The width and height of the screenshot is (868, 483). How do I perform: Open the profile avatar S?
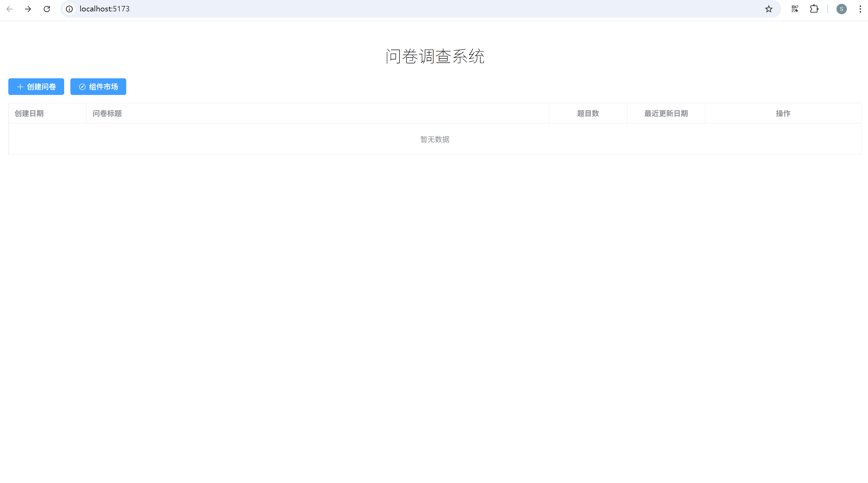point(841,9)
